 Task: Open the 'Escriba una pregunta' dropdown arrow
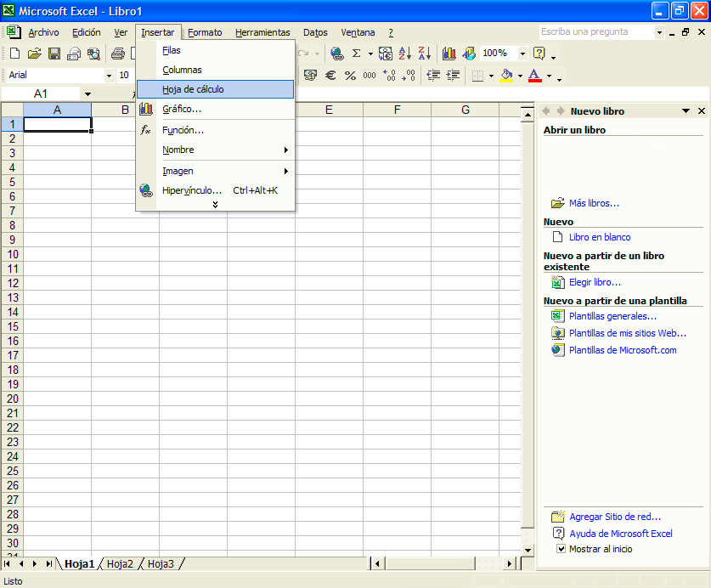click(659, 32)
